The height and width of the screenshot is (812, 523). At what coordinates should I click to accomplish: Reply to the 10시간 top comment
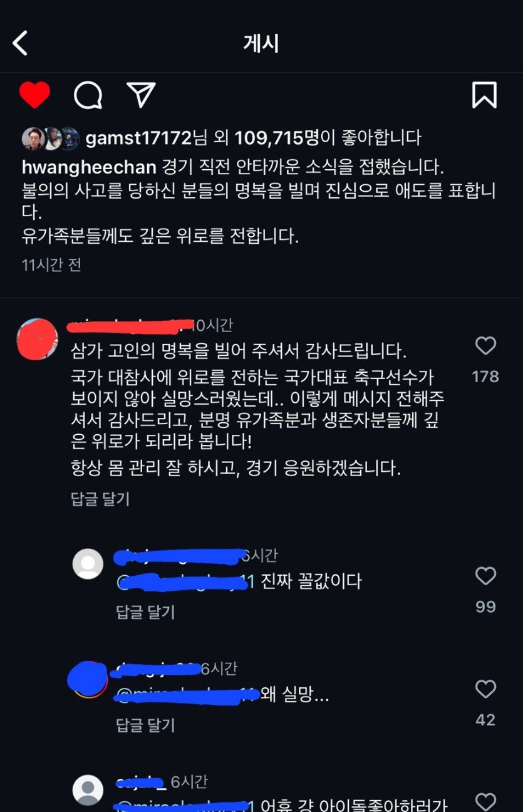[100, 499]
